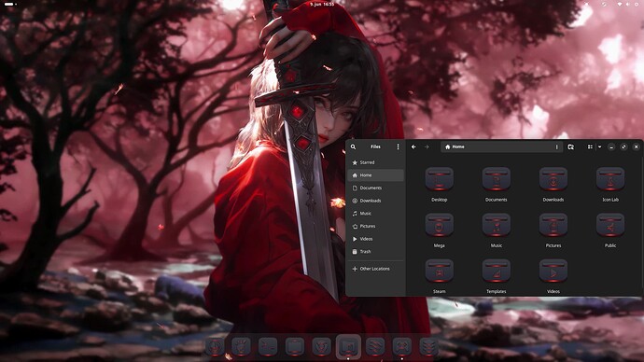Open Pictures from the sidebar
The height and width of the screenshot is (362, 644).
(x=376, y=226)
